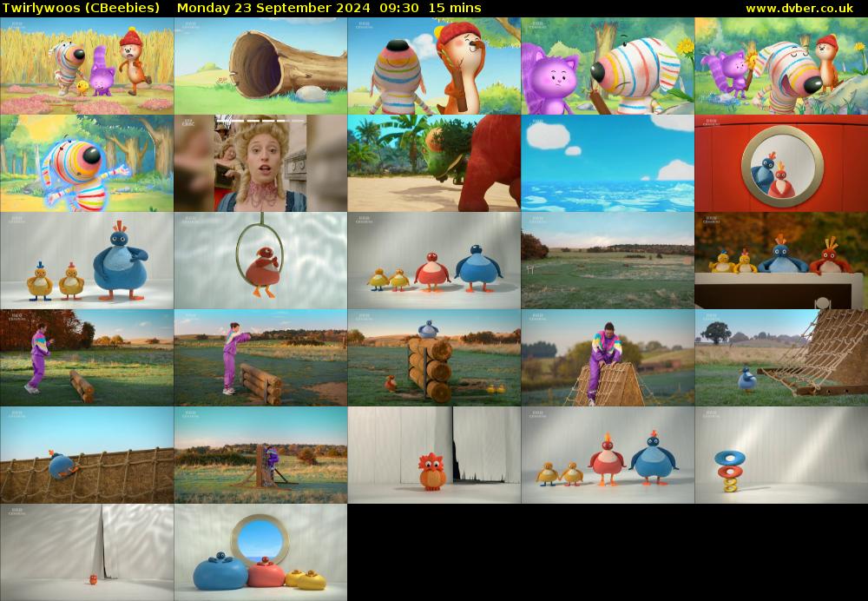Click the thumbnail of Twirlywoos sleeping by the porthole

260,550
